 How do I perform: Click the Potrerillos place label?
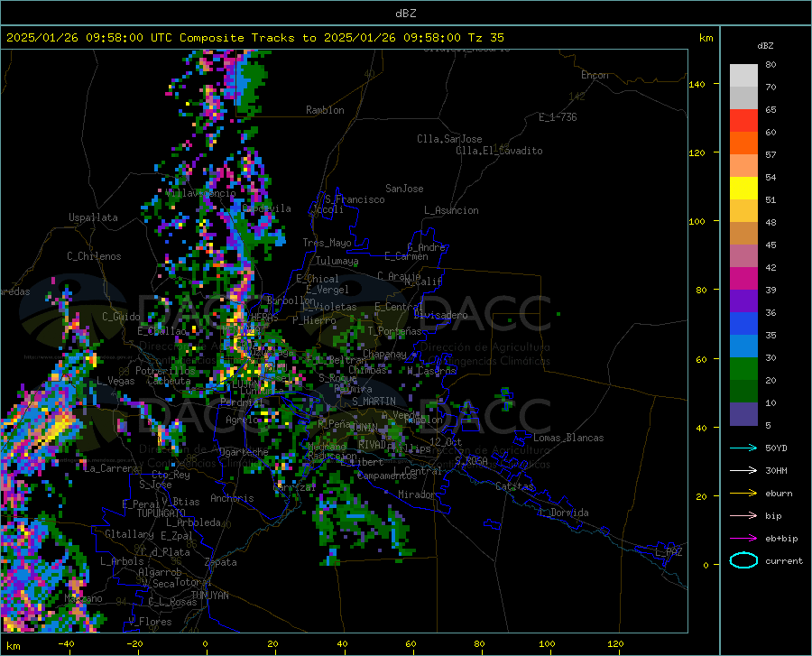point(165,371)
